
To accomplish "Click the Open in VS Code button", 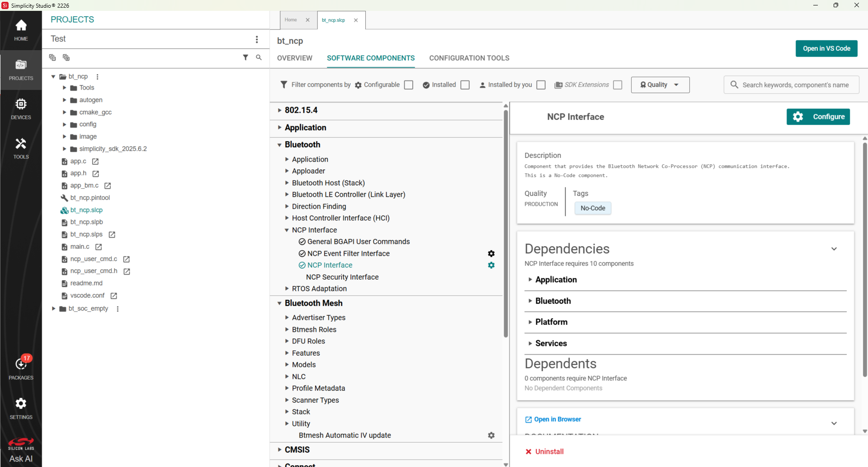I will point(826,48).
